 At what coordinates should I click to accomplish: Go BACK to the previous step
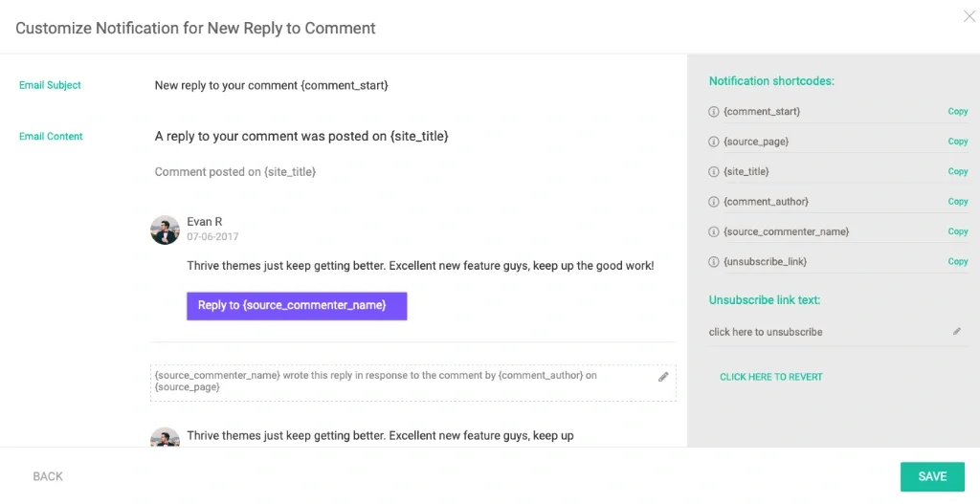pyautogui.click(x=48, y=476)
